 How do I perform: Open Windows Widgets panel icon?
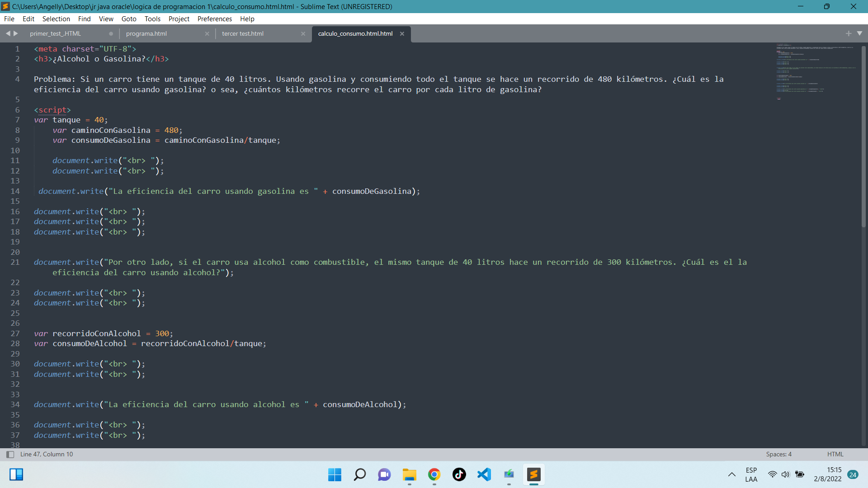pos(16,474)
